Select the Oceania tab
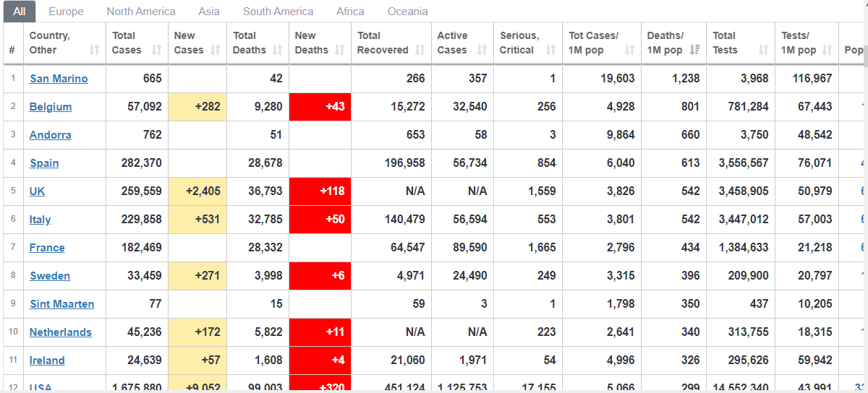This screenshot has width=868, height=393. [408, 12]
